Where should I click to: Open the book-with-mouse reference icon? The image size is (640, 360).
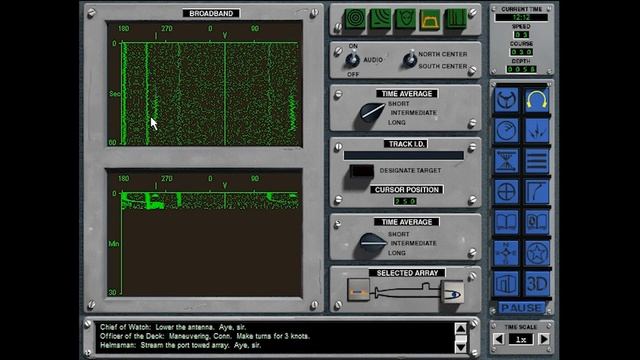point(537,222)
